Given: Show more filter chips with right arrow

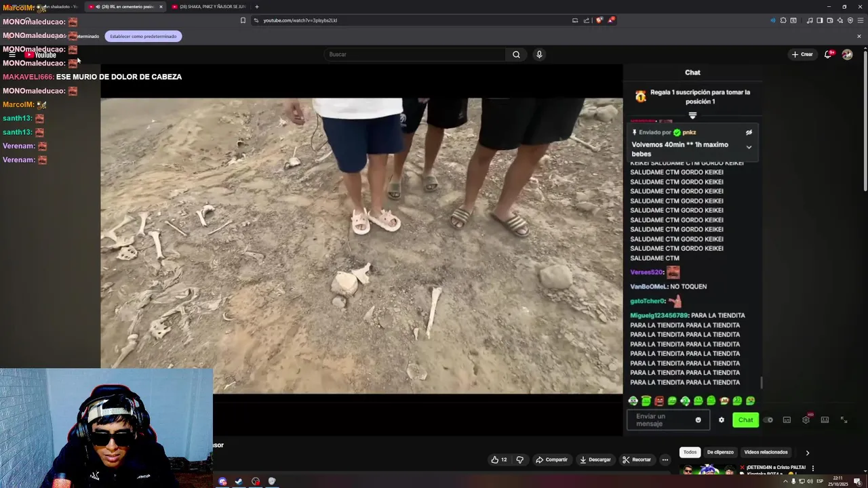Looking at the screenshot, I should 807,453.
